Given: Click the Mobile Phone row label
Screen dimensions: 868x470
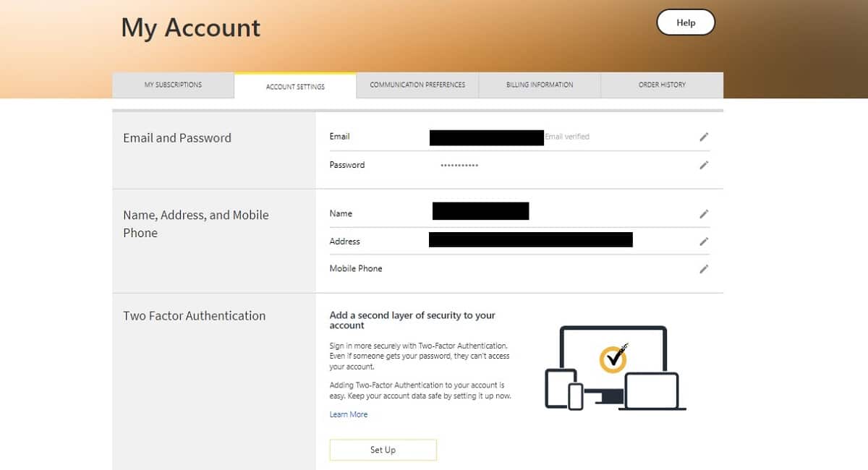Looking at the screenshot, I should 356,269.
